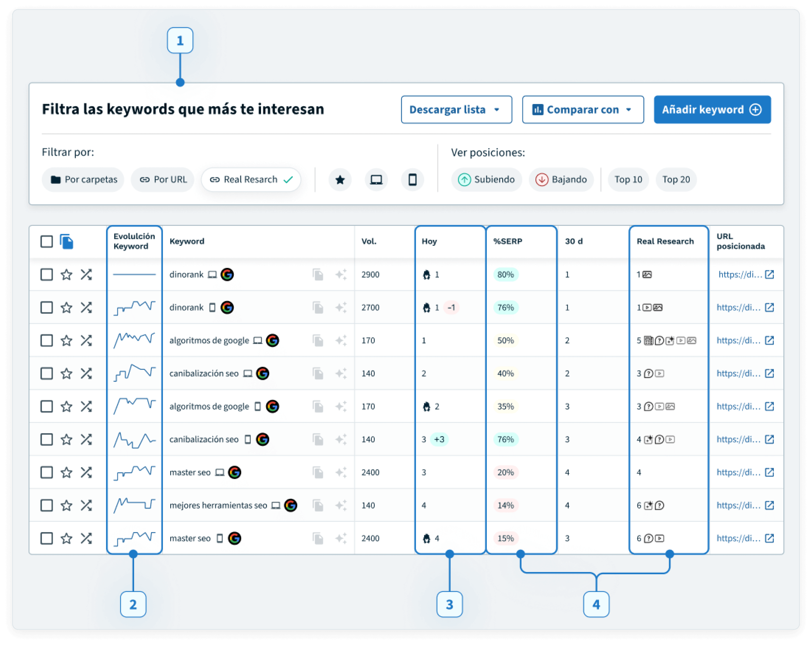Open external link icon in master seo mobile row
This screenshot has width=812, height=645.
coord(769,538)
